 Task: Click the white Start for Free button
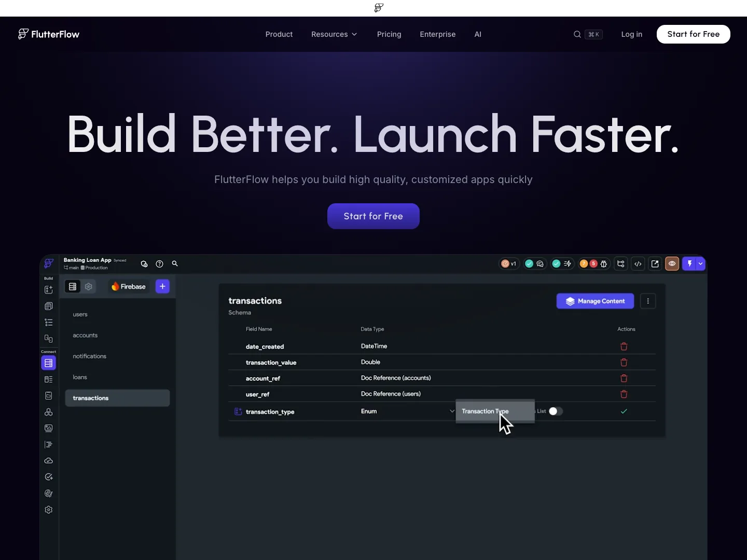tap(694, 34)
